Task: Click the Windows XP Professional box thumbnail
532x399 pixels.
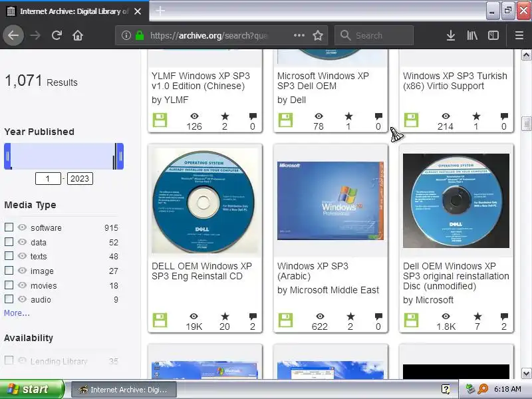Action: [330, 201]
